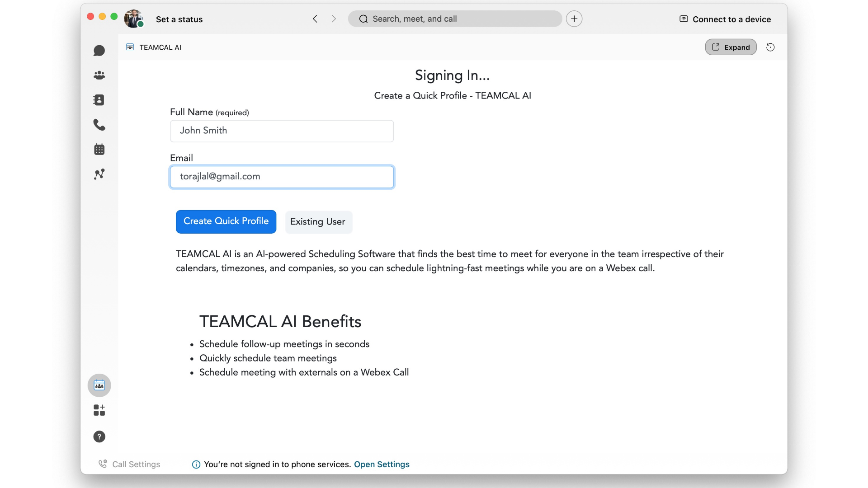The height and width of the screenshot is (488, 868).
Task: Click the Create Quick Profile button
Action: coord(226,221)
